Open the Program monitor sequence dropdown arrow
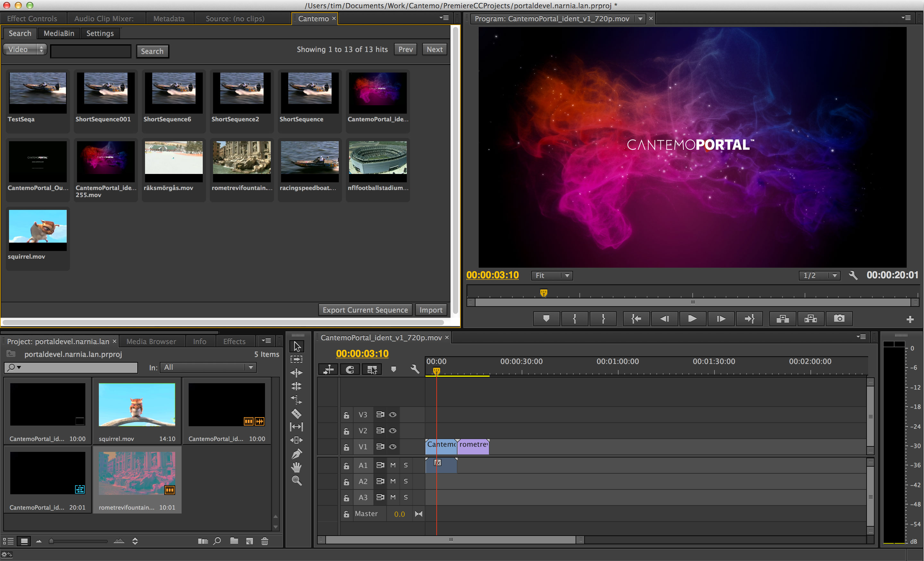 click(x=640, y=18)
